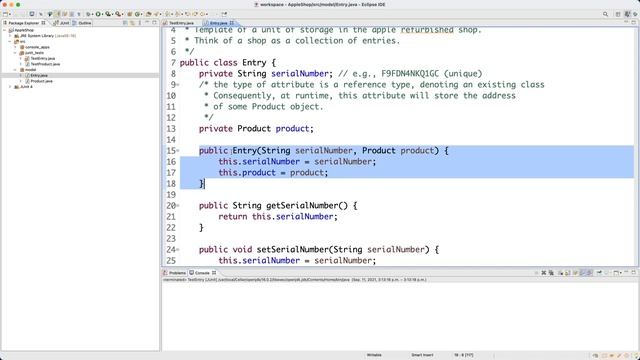Open the Run icon dropdown arrow
This screenshot has width=640, height=360.
[103, 14]
